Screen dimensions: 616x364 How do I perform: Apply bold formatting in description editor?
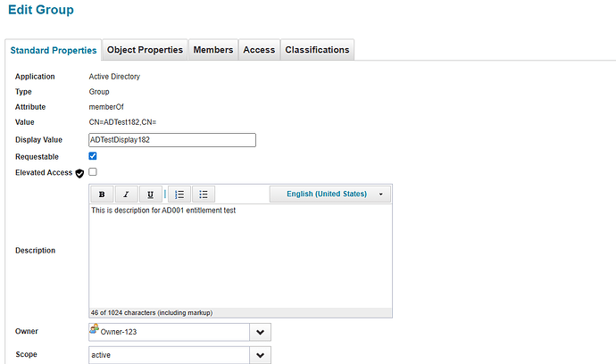(x=102, y=194)
